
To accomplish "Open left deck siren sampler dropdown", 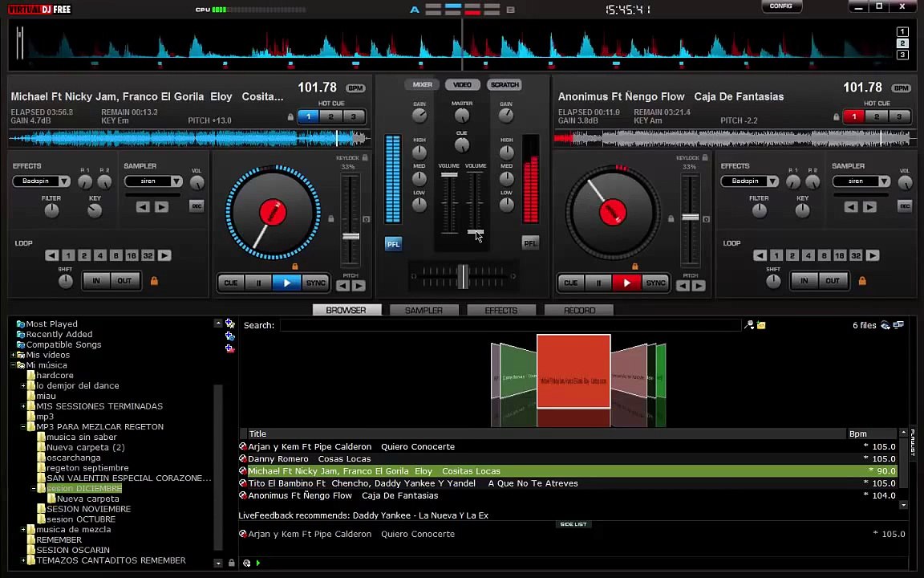I will 176,181.
